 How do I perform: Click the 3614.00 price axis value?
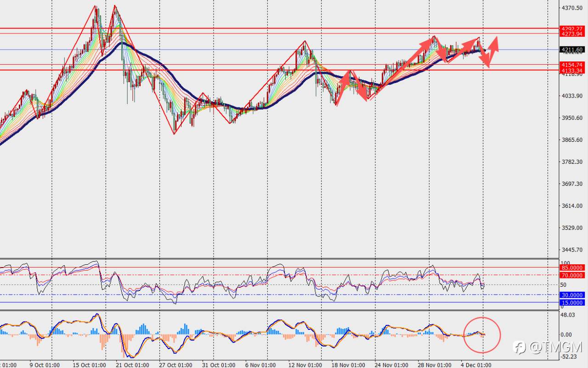tap(572, 206)
